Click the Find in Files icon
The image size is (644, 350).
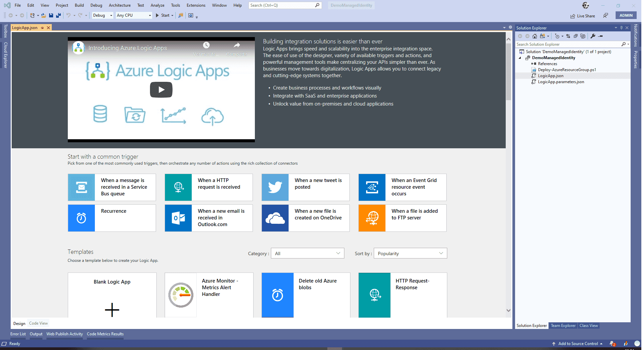point(181,15)
